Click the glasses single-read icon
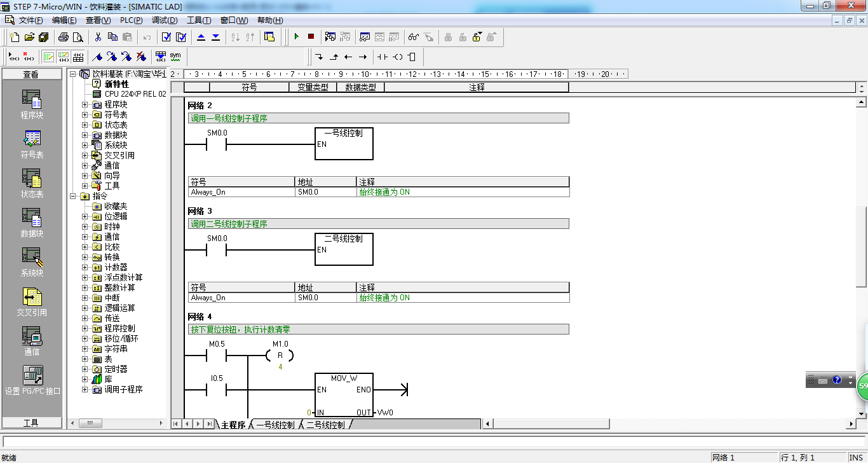 click(414, 37)
